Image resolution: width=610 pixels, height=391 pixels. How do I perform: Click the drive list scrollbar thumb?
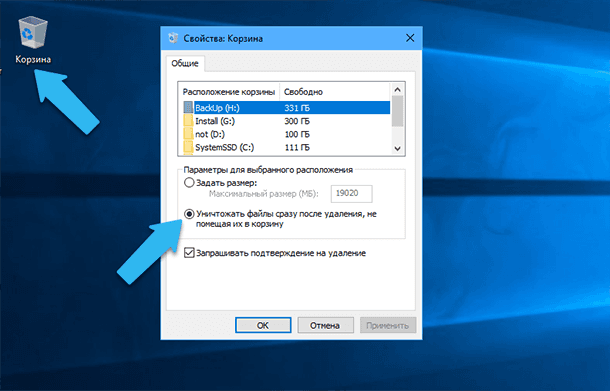397,111
